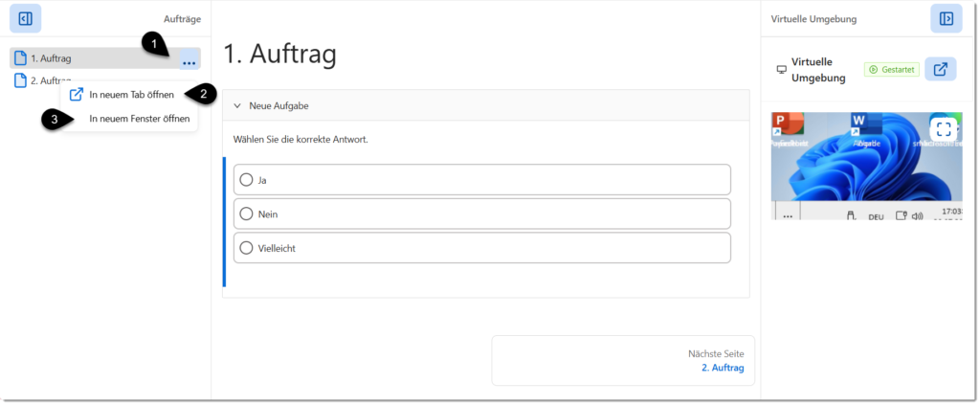Click the Gestartet status badge
Image resolution: width=980 pixels, height=405 pixels.
pyautogui.click(x=892, y=69)
